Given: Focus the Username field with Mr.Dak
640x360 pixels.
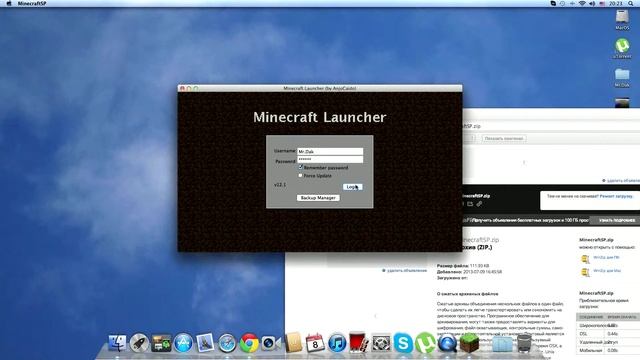Looking at the screenshot, I should pos(330,151).
